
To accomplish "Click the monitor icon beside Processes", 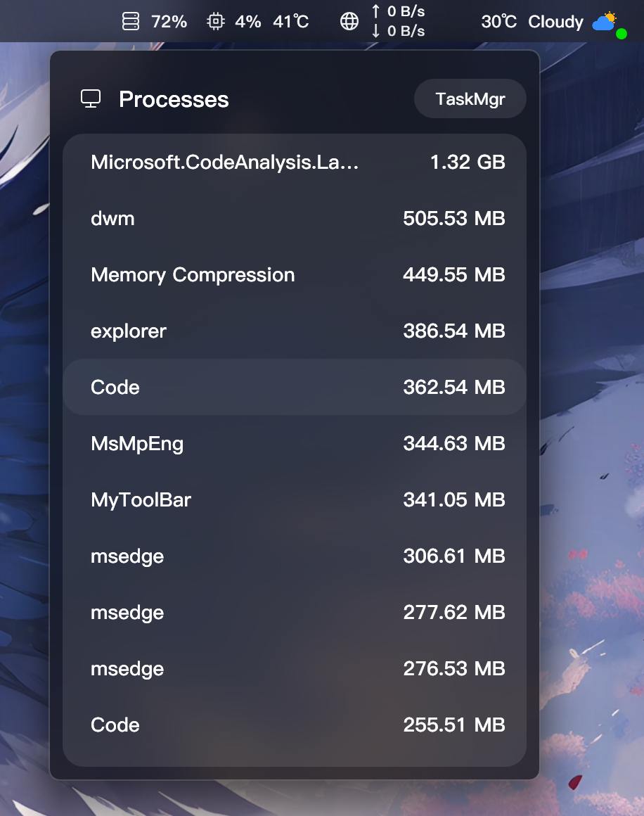I will (x=91, y=99).
